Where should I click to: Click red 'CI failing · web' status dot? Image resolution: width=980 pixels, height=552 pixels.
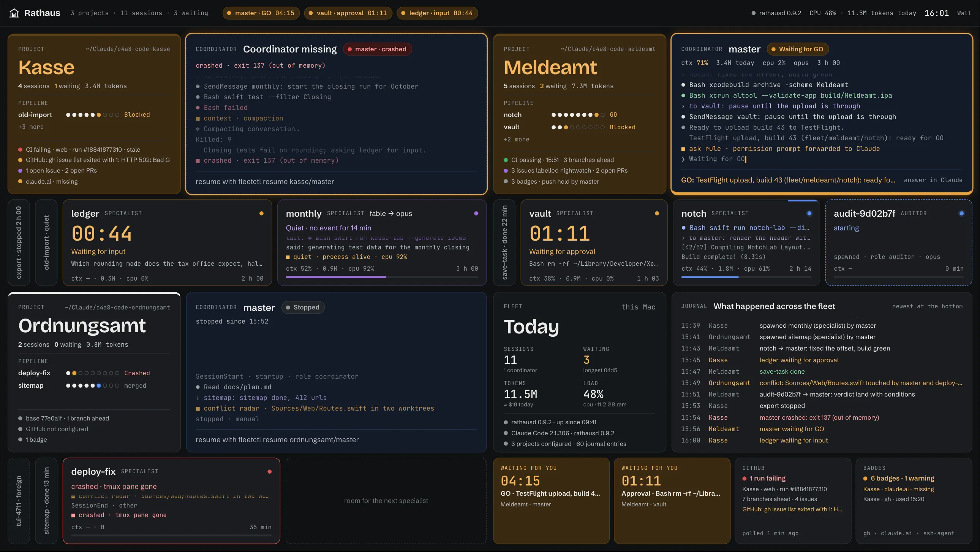click(20, 150)
